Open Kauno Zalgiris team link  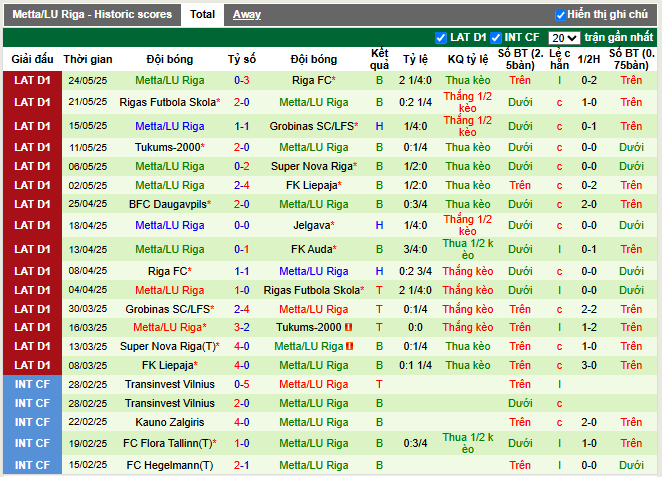coord(170,422)
